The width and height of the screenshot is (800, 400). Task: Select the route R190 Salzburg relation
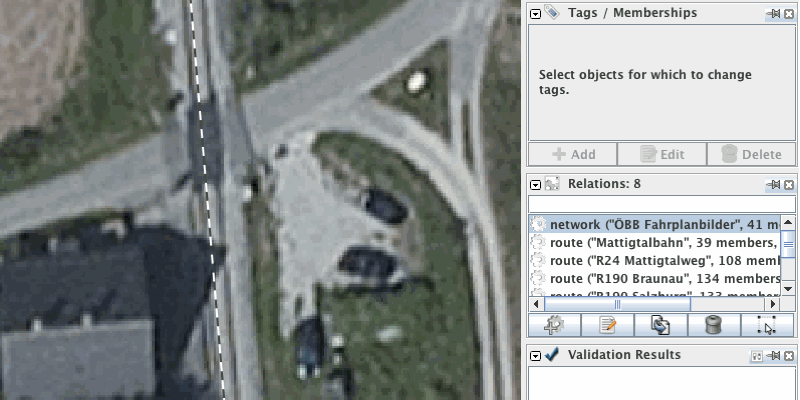point(655,292)
